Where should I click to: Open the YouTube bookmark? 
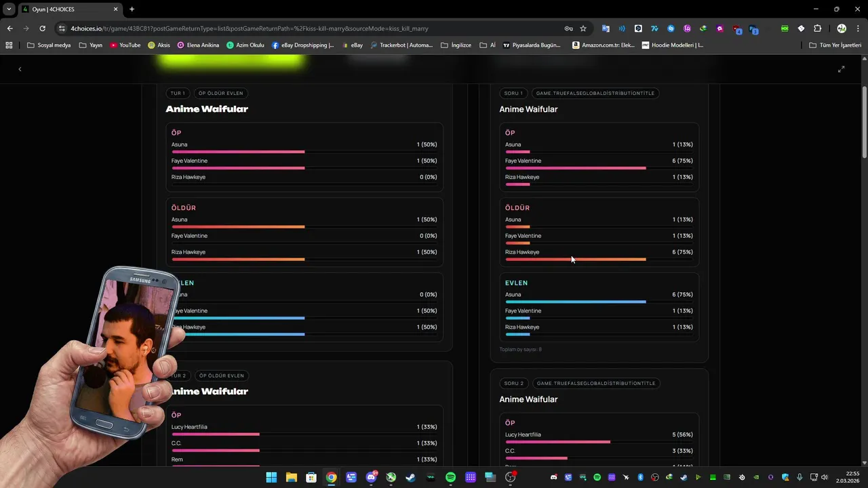pyautogui.click(x=125, y=45)
